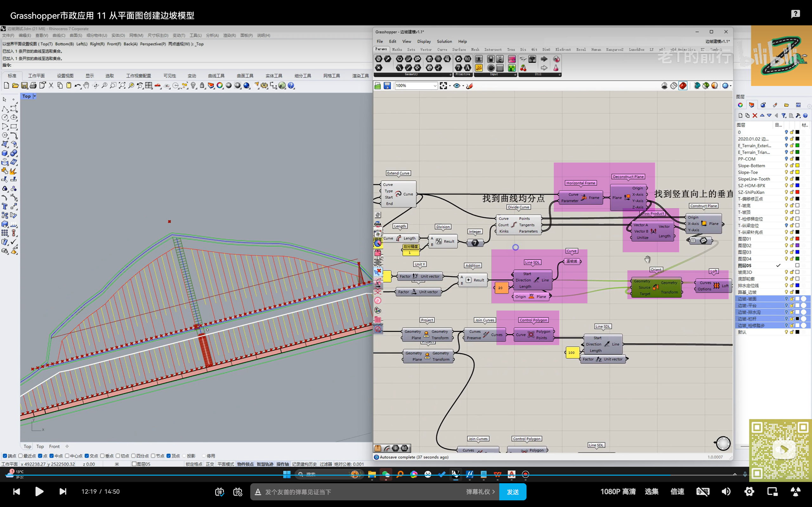Click the 倍速 playback speed button
This screenshot has width=812, height=507.
[x=677, y=491]
